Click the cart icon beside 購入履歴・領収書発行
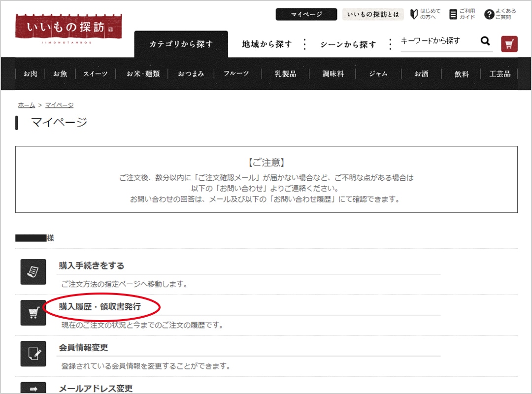The width and height of the screenshot is (532, 394). tap(33, 313)
